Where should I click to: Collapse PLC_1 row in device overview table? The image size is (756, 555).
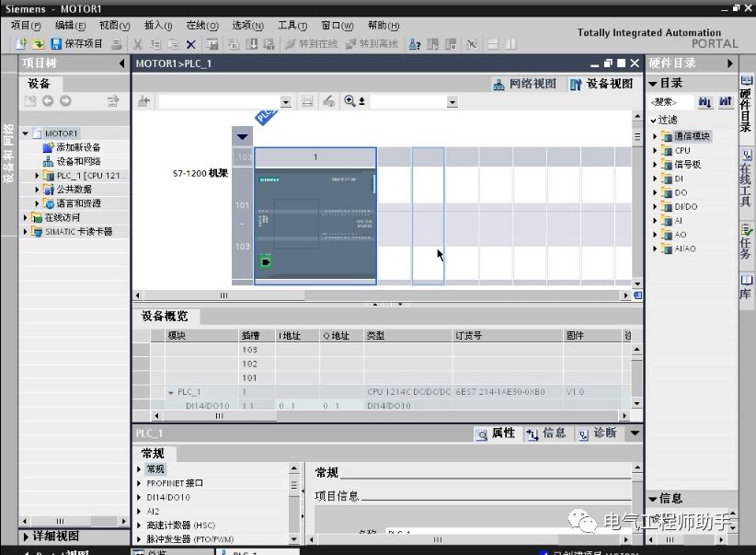pyautogui.click(x=171, y=392)
